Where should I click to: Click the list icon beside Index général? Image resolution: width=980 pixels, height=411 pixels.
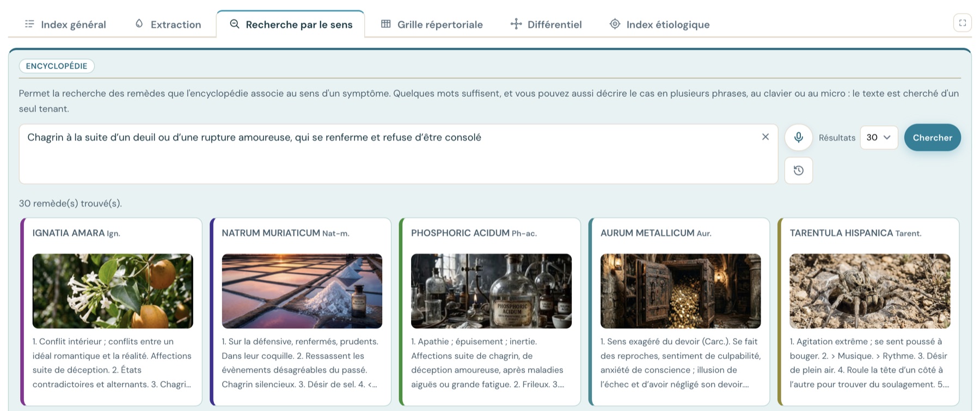click(29, 24)
